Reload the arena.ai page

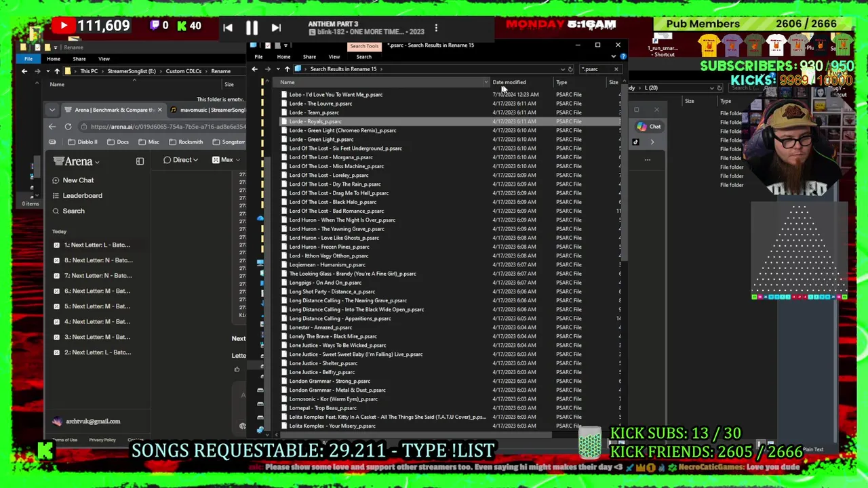pyautogui.click(x=68, y=127)
